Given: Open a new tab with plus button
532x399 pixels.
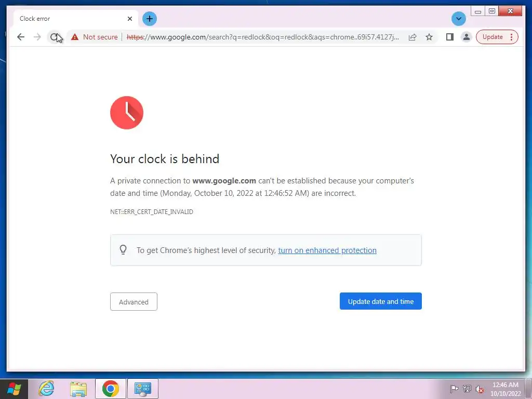Looking at the screenshot, I should point(150,19).
